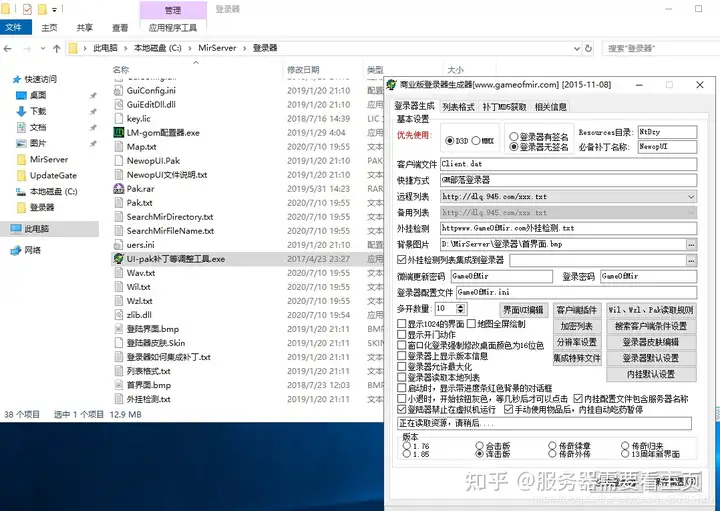Image resolution: width=720 pixels, height=511 pixels.
Task: Select the SearchMirDirectory.txt file
Action: point(169,217)
